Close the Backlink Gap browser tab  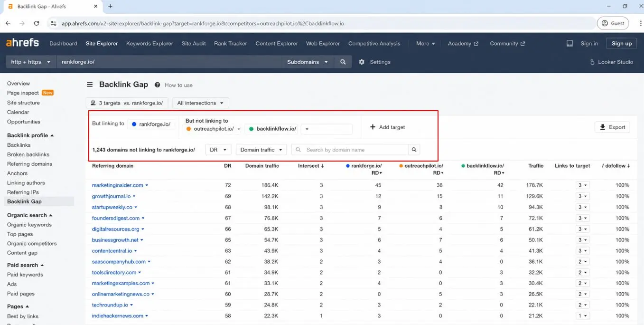click(x=95, y=7)
